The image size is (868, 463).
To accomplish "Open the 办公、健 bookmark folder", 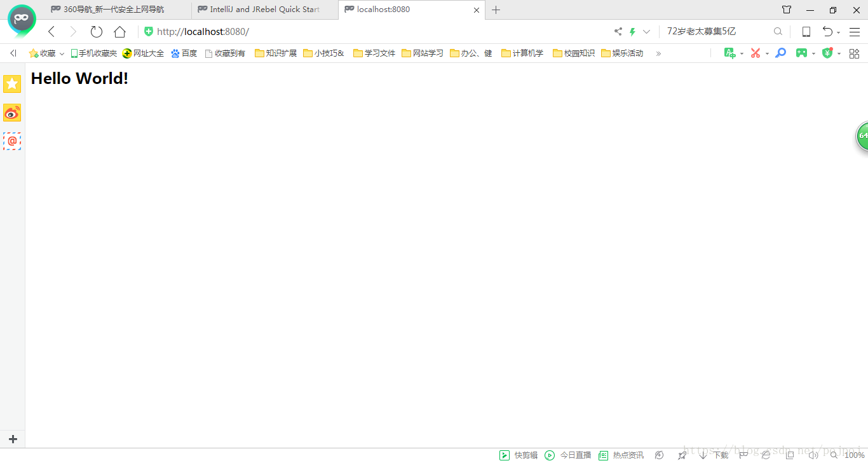I will (471, 53).
